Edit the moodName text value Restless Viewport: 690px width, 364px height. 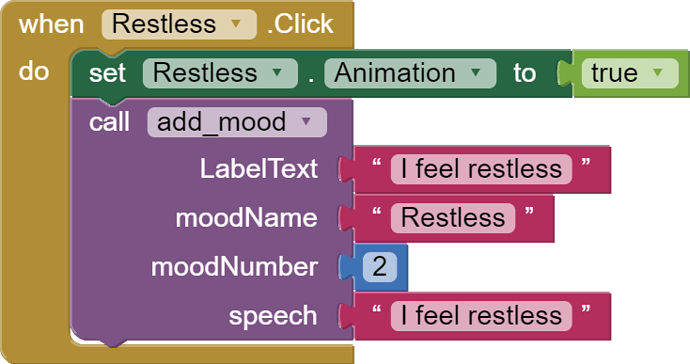pos(453,218)
